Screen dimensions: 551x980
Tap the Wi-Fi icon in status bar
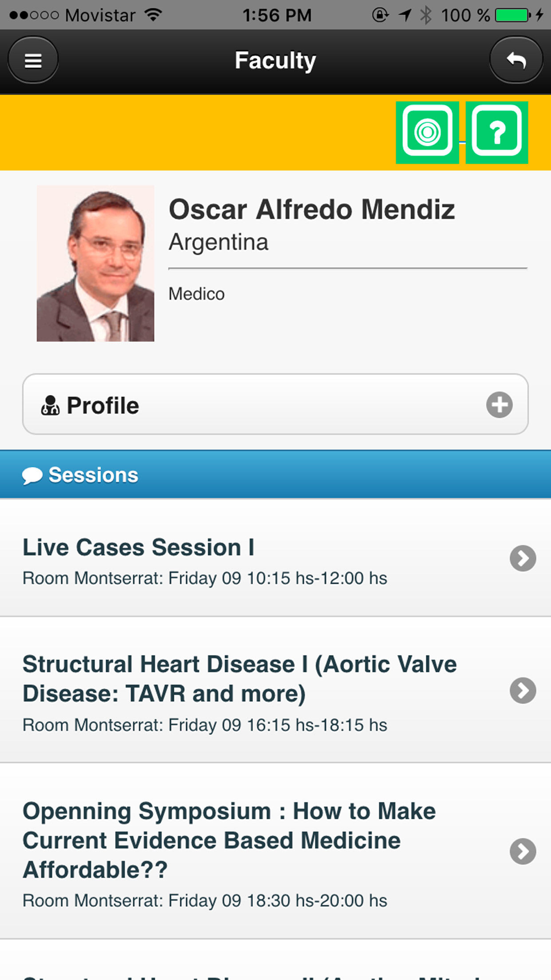tap(154, 15)
